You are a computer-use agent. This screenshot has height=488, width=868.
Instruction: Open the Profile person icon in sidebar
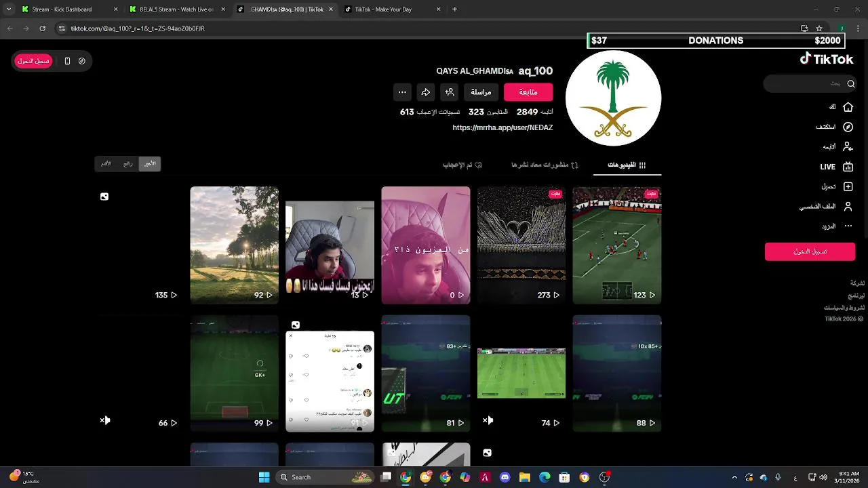click(848, 206)
